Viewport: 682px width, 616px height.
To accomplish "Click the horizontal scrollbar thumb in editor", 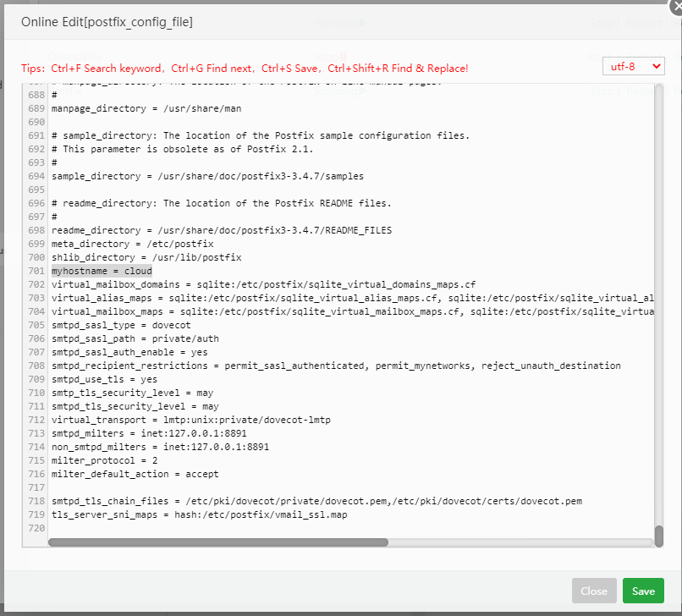I will (x=218, y=542).
